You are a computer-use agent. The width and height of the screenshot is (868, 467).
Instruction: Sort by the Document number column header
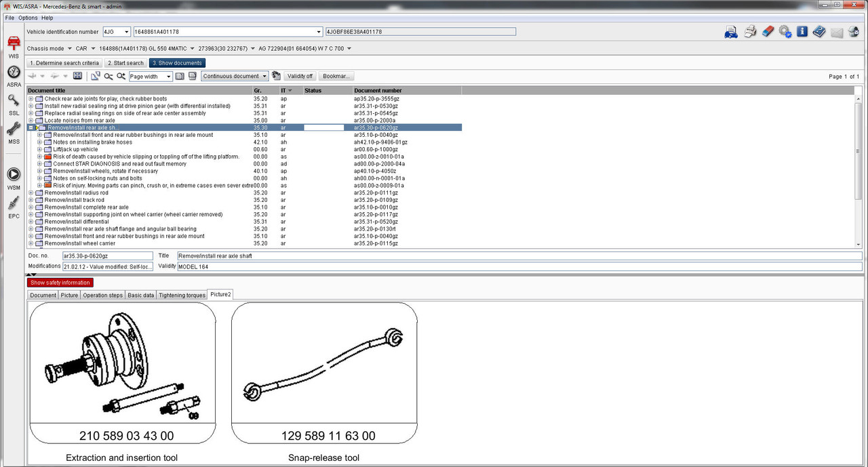pos(407,90)
